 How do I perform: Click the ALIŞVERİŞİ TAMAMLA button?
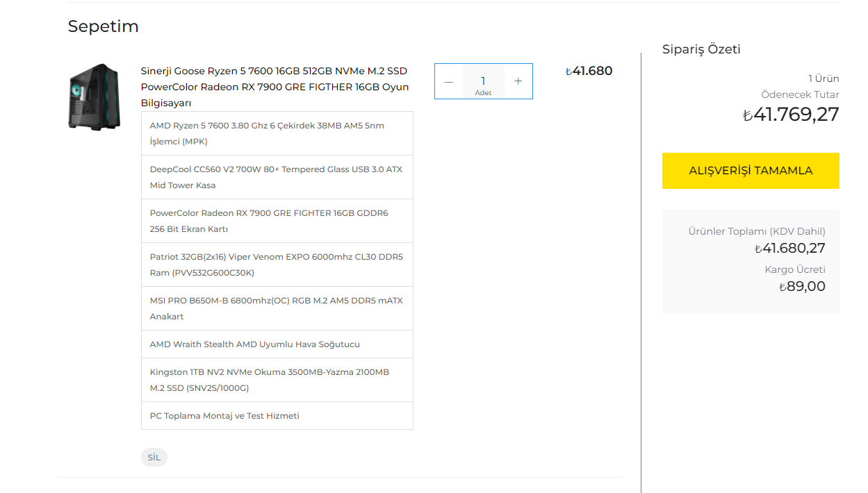[x=751, y=171]
